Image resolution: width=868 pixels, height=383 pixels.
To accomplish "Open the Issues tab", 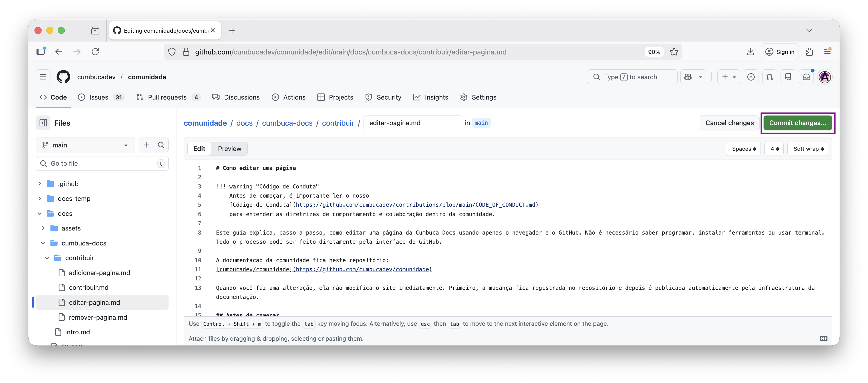I will click(x=101, y=97).
